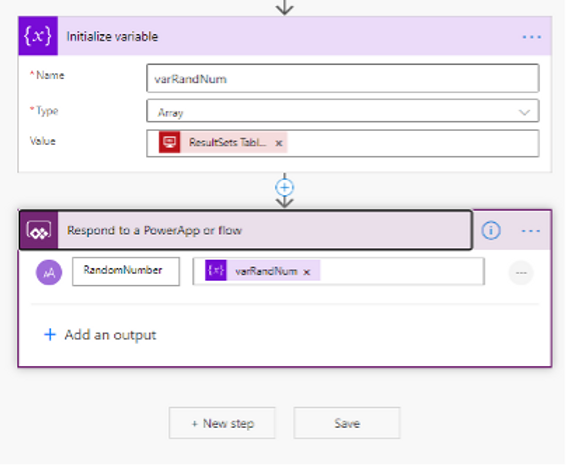Edit the RandomNumber output title field

(126, 271)
